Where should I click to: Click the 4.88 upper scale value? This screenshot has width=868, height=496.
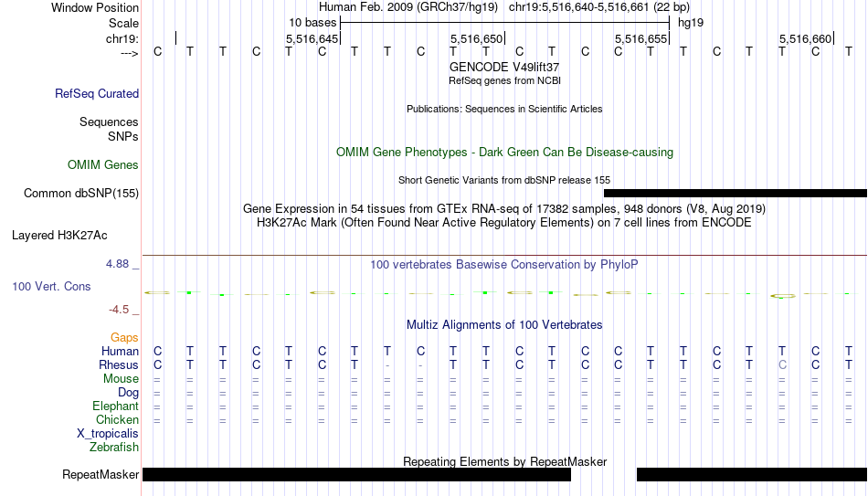[x=117, y=264]
